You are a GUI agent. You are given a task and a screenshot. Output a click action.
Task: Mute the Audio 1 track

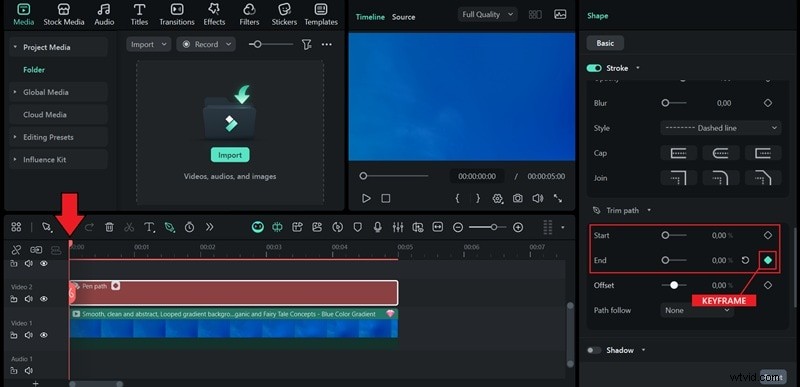(29, 371)
